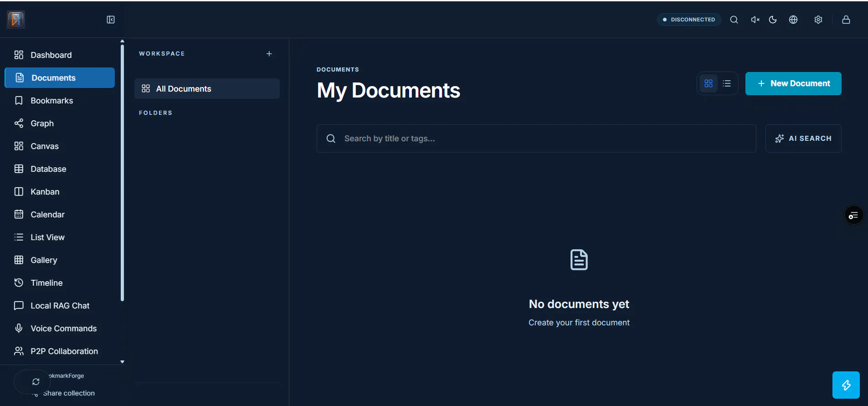Open Kanban board in the sidebar

(x=60, y=192)
